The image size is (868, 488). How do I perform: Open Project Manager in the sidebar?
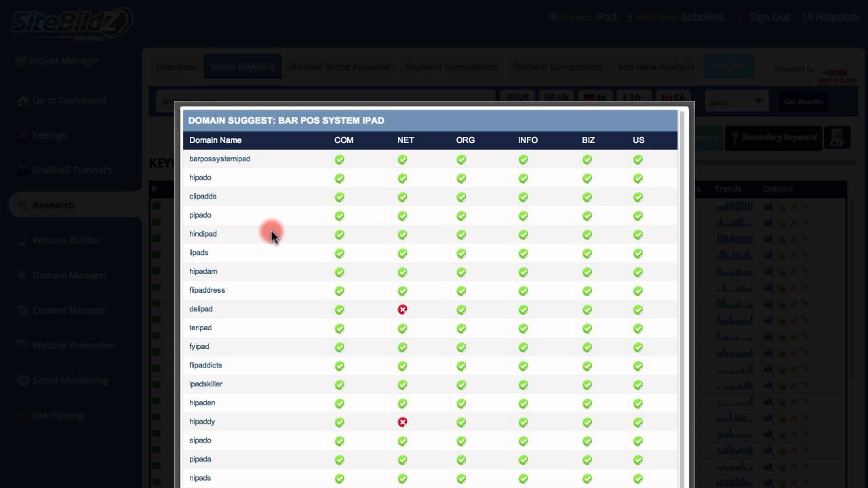(57, 61)
